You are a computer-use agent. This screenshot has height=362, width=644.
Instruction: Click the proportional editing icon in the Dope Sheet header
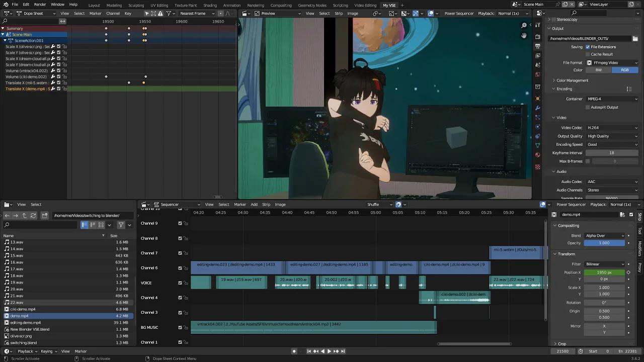coord(221,14)
